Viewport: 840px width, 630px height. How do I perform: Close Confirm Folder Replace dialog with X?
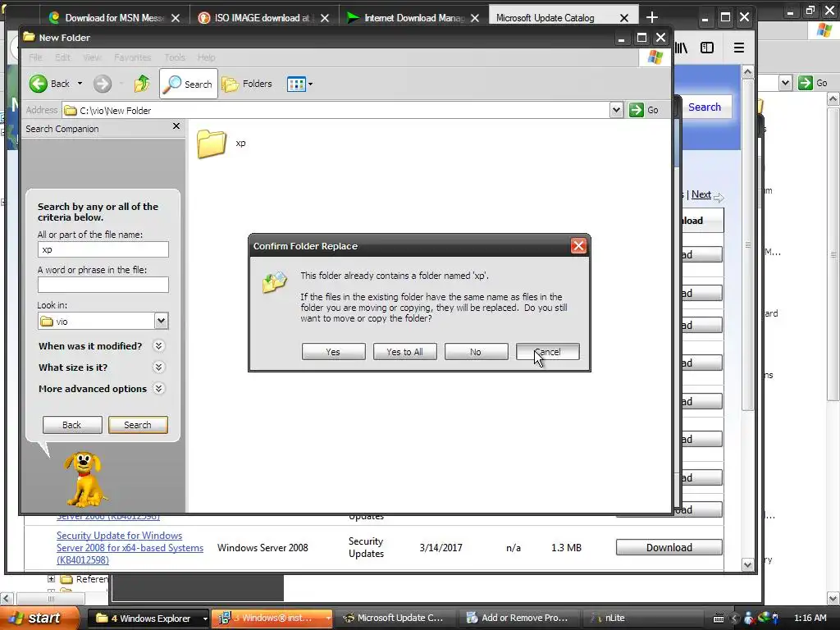point(578,246)
